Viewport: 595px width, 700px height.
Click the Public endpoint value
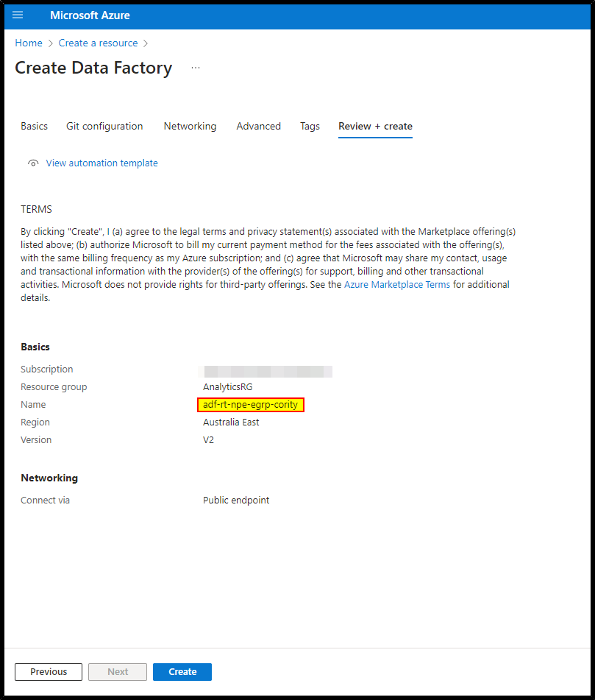[x=236, y=501]
